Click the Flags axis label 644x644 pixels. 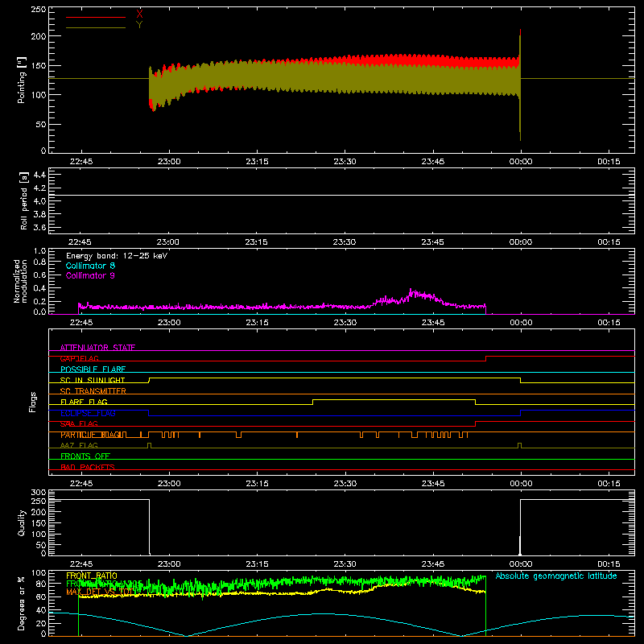pos(33,402)
